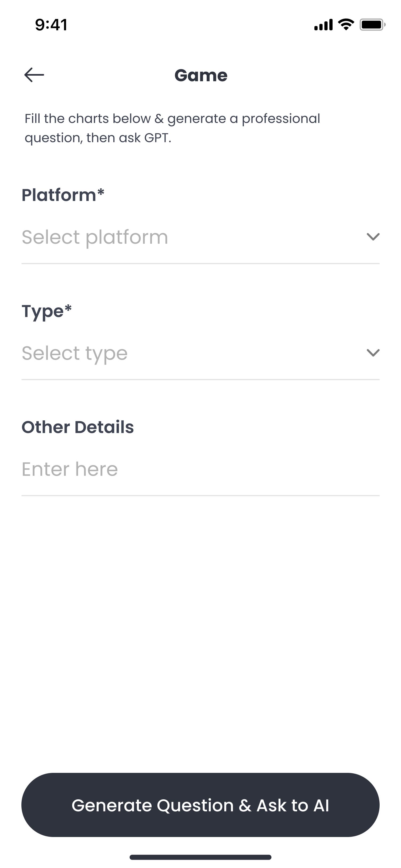Tap the instruction text about GPT
401x868 pixels.
tap(172, 128)
